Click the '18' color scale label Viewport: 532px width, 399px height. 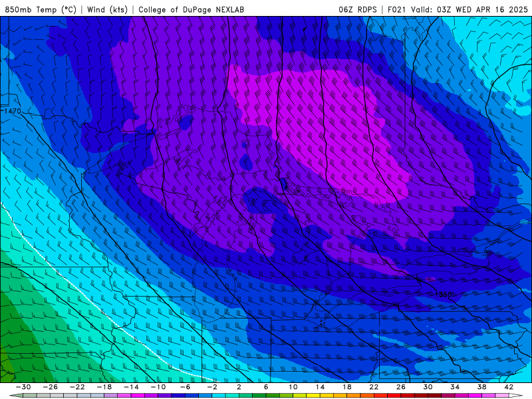tap(346, 387)
